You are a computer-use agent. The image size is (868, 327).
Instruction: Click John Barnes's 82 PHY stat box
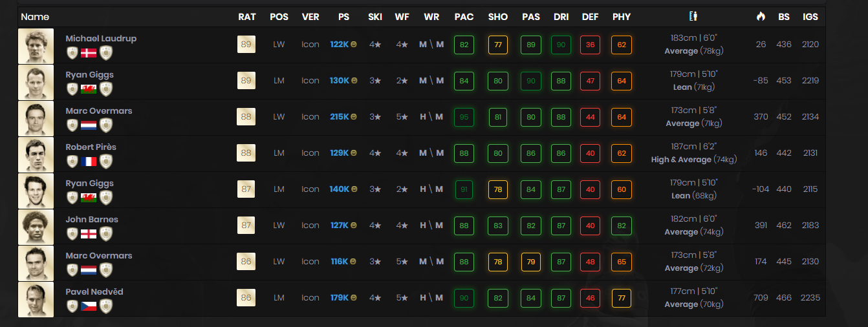click(622, 226)
